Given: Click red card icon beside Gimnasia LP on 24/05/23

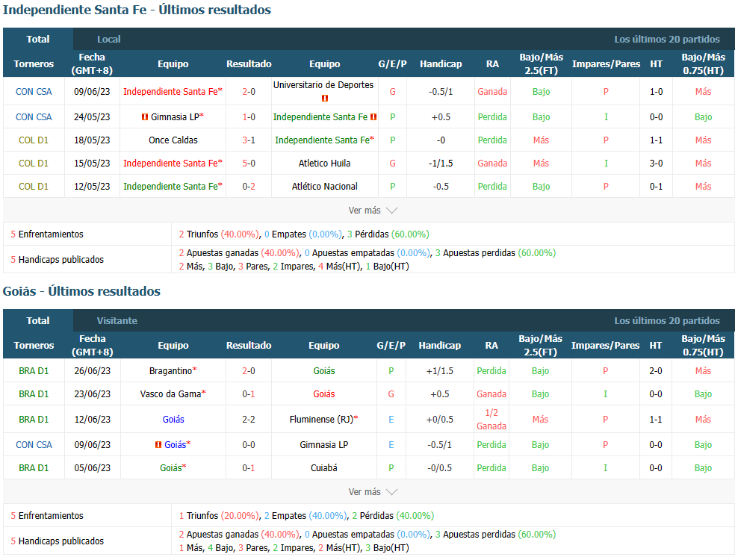Looking at the screenshot, I should tap(145, 116).
